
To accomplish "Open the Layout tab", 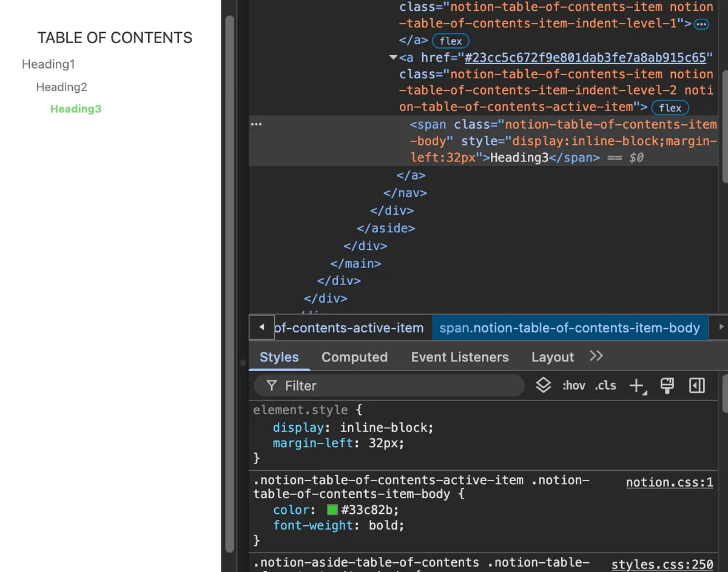I will 553,357.
